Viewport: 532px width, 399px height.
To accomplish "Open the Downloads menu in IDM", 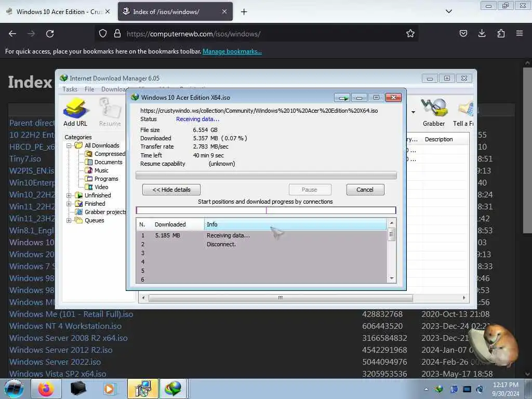I will (x=114, y=89).
